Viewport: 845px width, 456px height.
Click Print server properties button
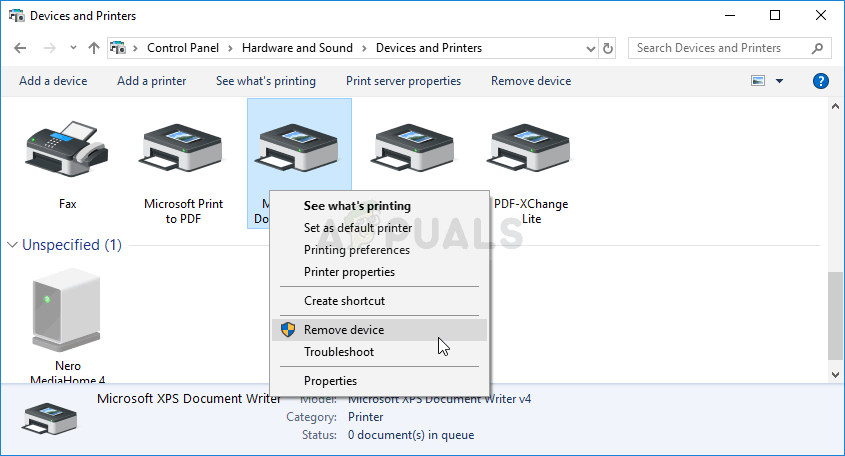(403, 81)
